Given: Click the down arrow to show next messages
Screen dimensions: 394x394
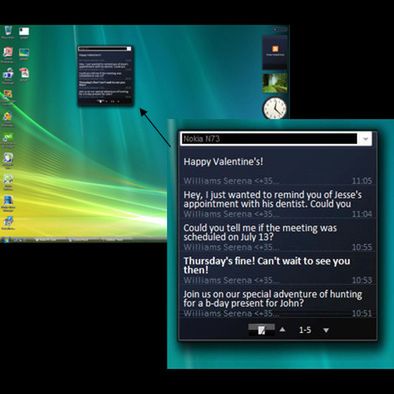Looking at the screenshot, I should point(326,330).
